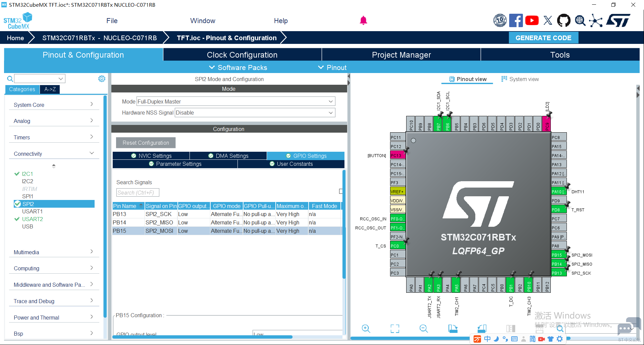Toggle the SPI2 enabled checkmark in list

click(17, 204)
